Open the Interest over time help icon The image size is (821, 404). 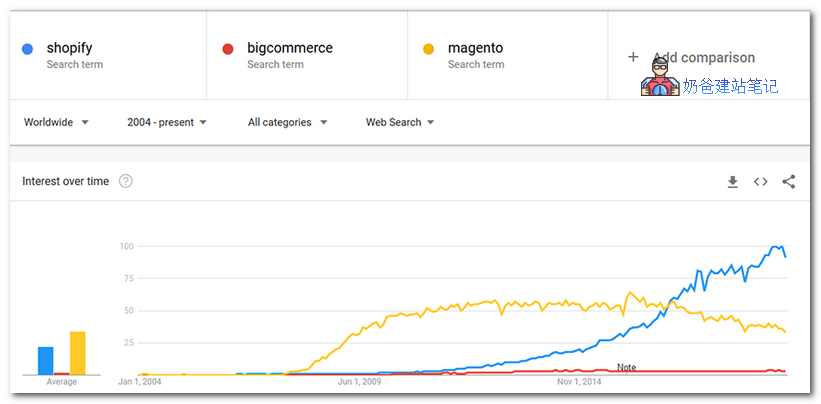(x=126, y=181)
